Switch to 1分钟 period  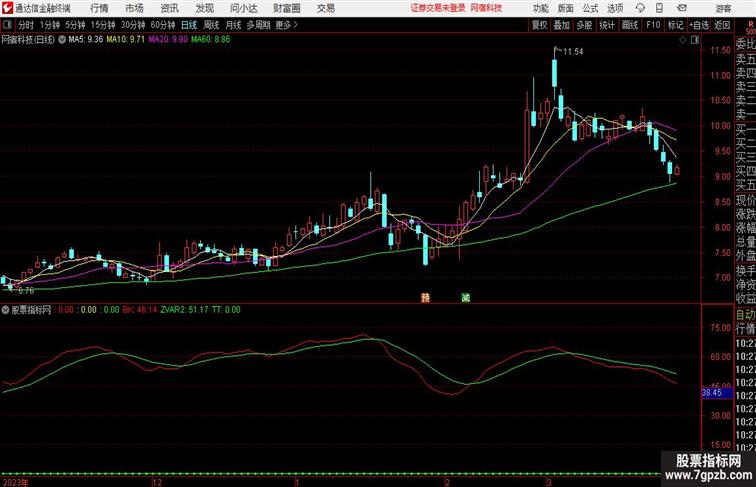click(49, 25)
